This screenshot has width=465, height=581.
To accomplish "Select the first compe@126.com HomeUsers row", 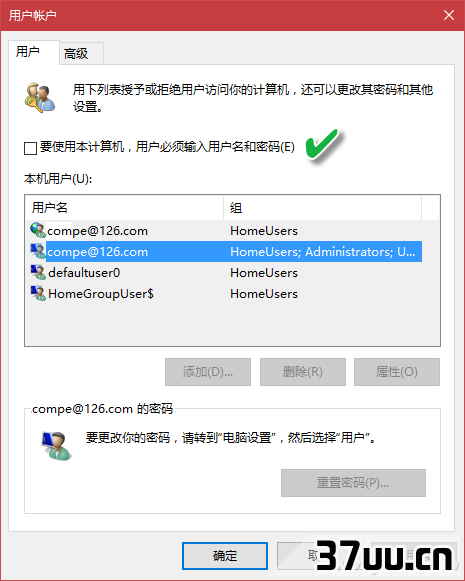I will pos(226,230).
